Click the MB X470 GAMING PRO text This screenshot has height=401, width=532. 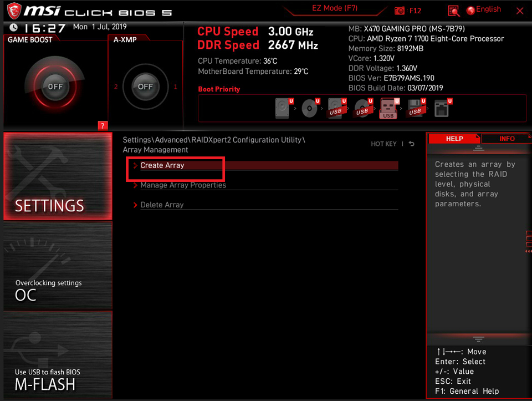406,29
